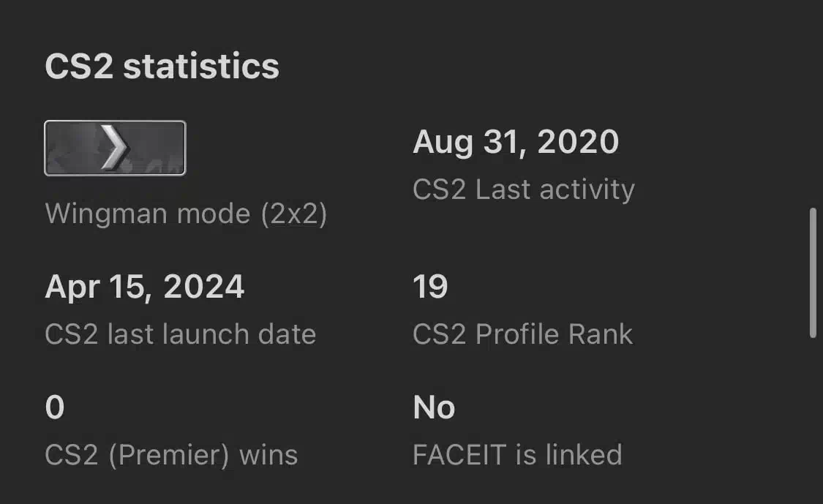Screen dimensions: 823x504
Task: Select the Aug 31, 2020 date value
Action: (x=516, y=142)
